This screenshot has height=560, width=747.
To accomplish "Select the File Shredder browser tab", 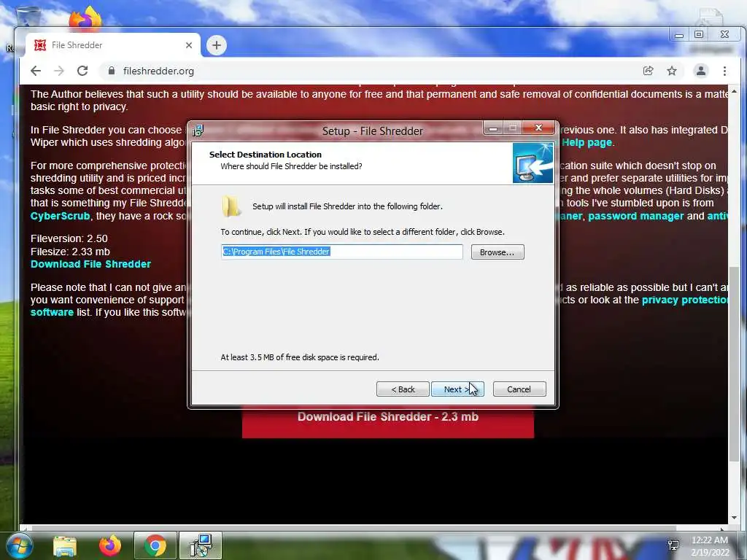I will tap(112, 45).
